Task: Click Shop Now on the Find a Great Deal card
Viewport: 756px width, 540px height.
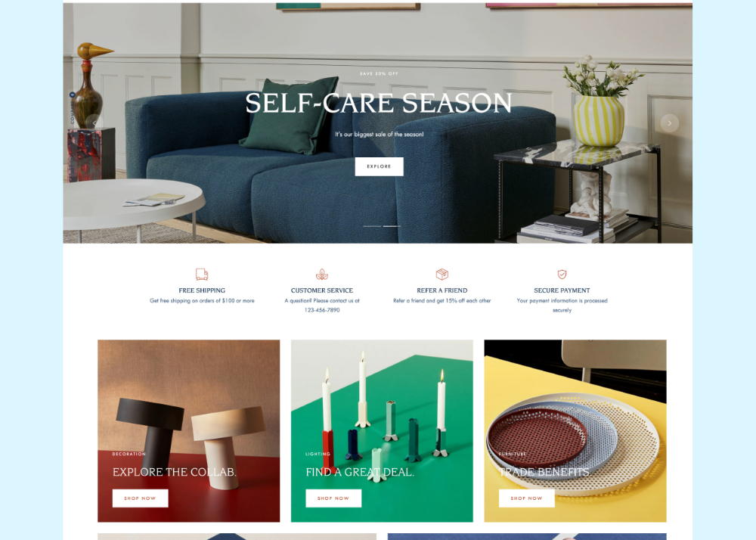Action: coord(333,498)
